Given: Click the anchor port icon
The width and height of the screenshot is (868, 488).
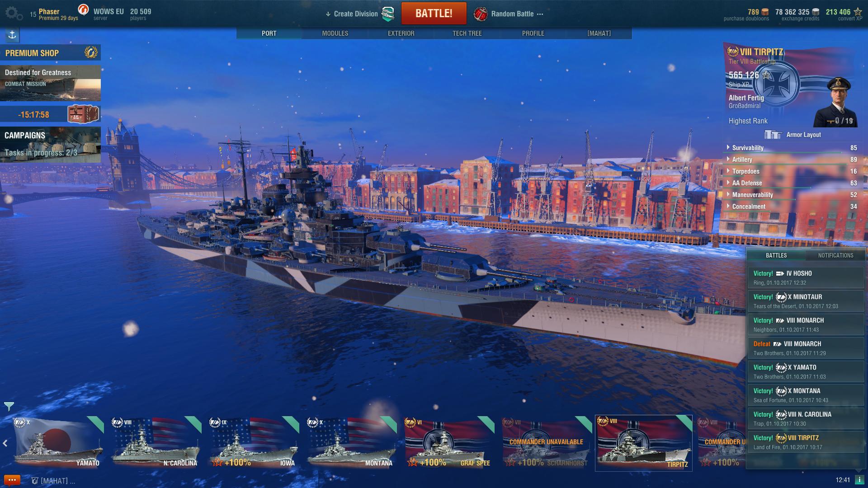Looking at the screenshot, I should point(12,35).
